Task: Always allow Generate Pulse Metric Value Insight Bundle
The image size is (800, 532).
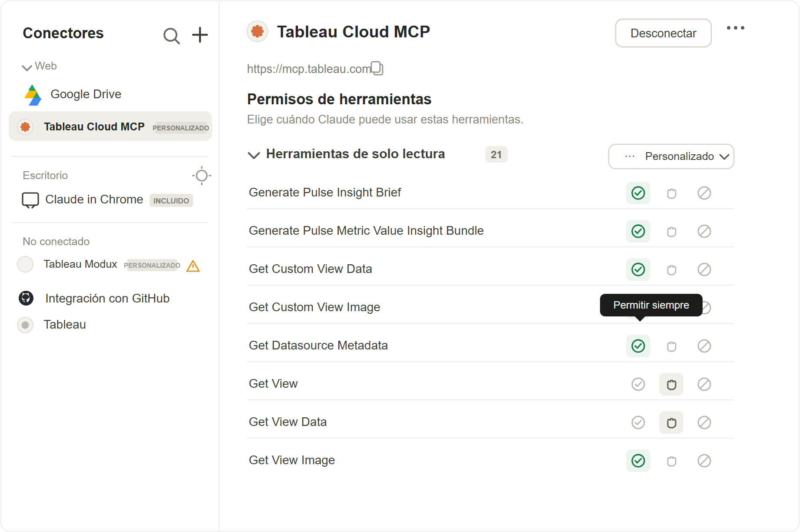Action: [638, 231]
